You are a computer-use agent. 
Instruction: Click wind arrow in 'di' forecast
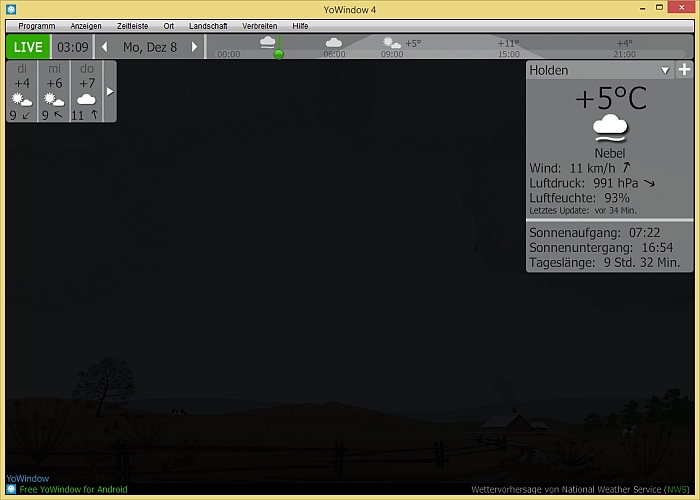coord(26,116)
